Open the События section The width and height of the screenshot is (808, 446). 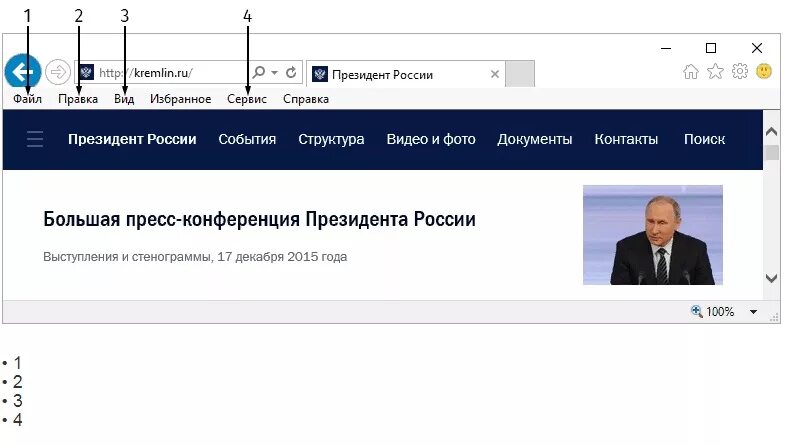tap(247, 139)
